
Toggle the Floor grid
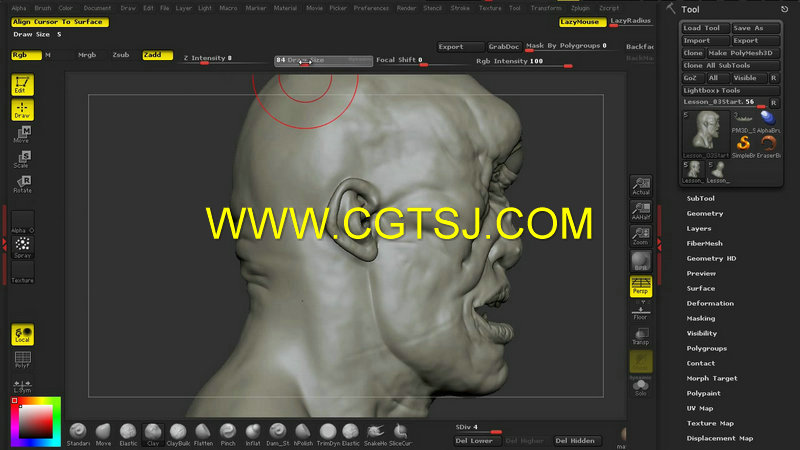click(641, 311)
